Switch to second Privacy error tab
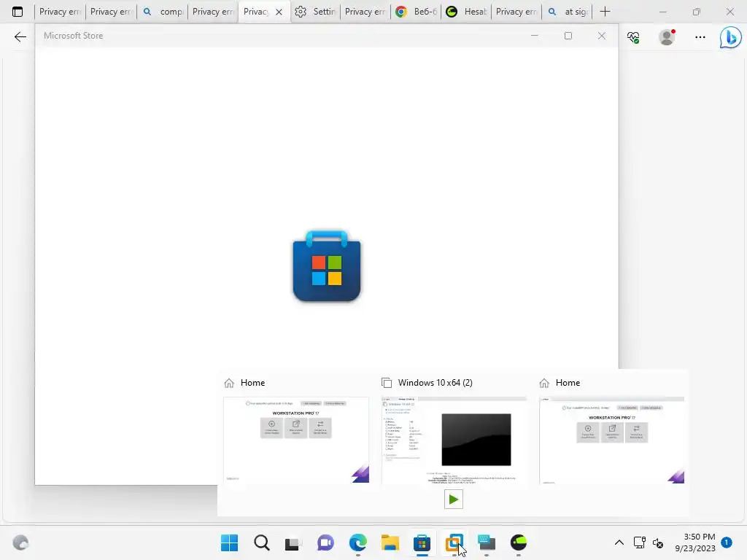Screen dimensions: 747x560 click(111, 12)
